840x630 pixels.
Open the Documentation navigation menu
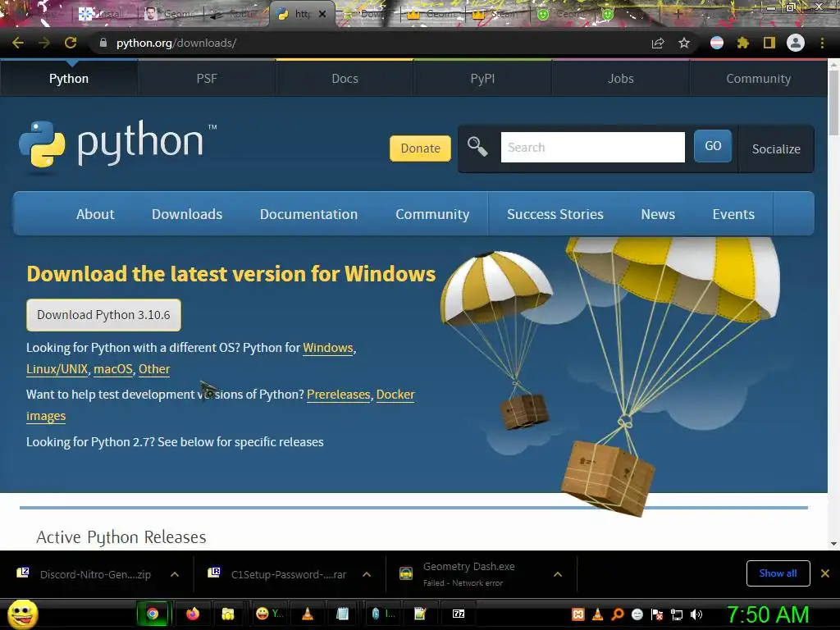coord(308,214)
